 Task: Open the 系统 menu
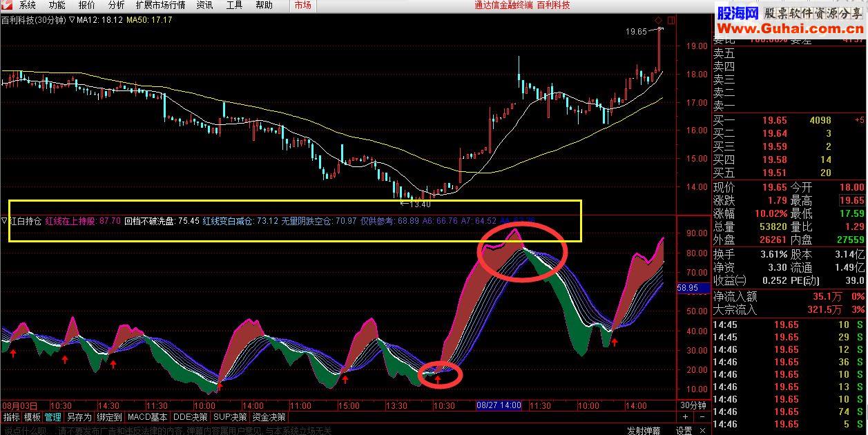click(x=28, y=5)
